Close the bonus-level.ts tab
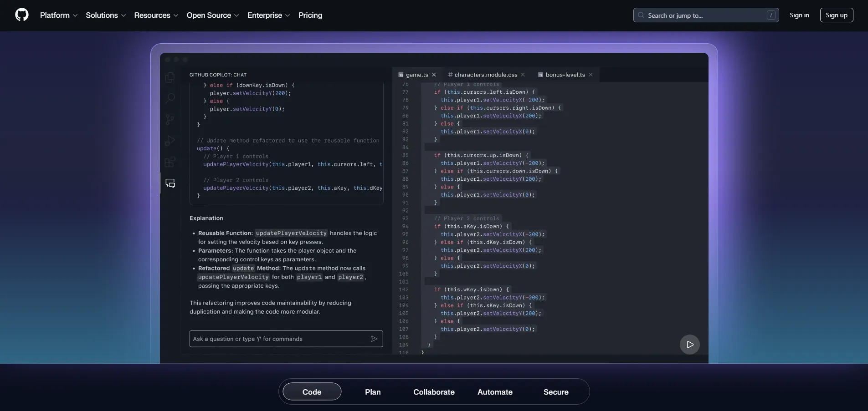Image resolution: width=868 pixels, height=411 pixels. pyautogui.click(x=591, y=75)
